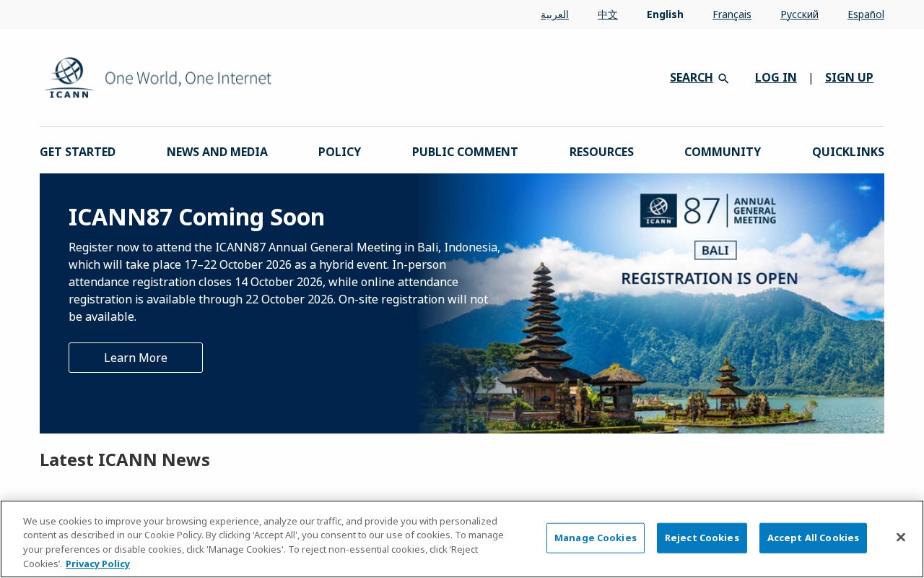The image size is (924, 578).
Task: Switch language to Español
Action: [866, 14]
